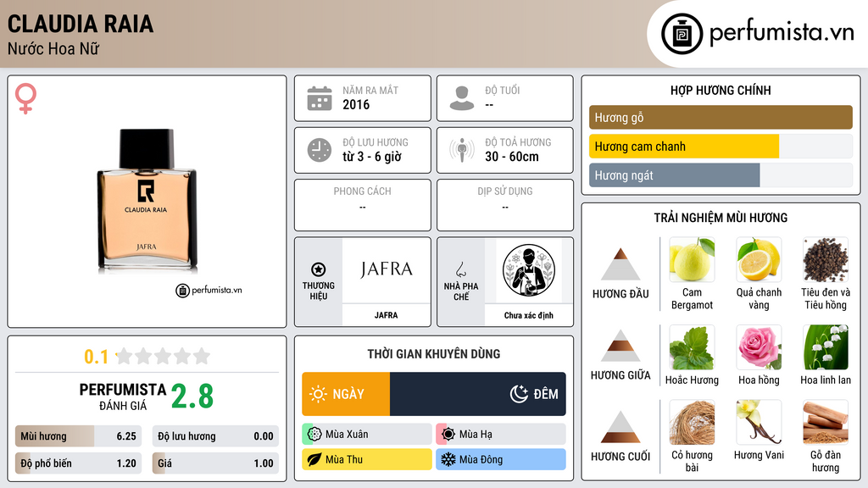Select the Mùa Hạ season bar
Screen dimensions: 868x488
[501, 435]
